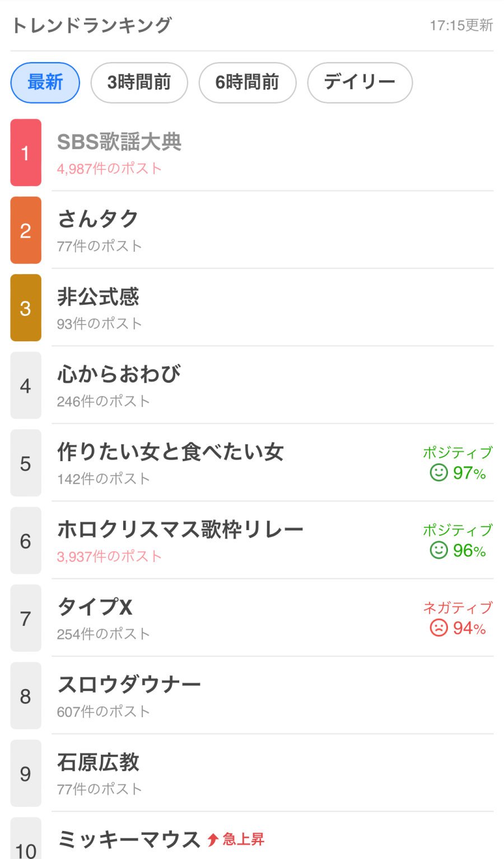
Task: Click the smiley icon beside 96%
Action: [x=438, y=550]
